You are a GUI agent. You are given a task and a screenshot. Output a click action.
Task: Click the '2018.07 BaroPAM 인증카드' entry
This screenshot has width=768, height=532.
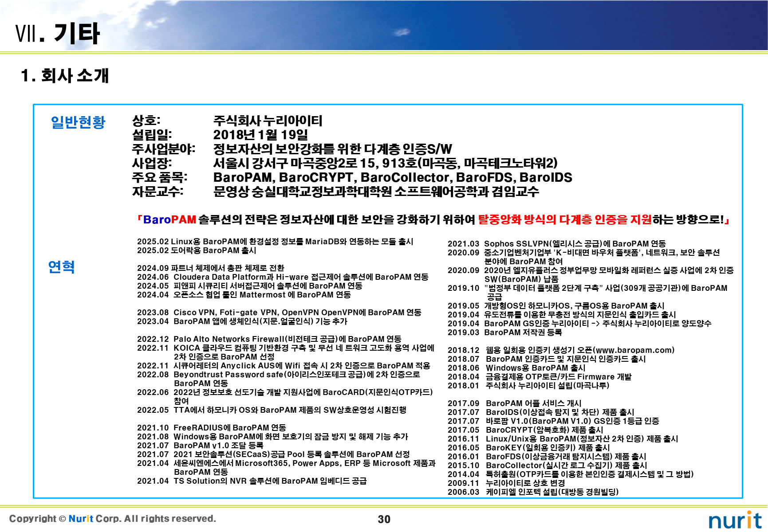[x=547, y=359]
